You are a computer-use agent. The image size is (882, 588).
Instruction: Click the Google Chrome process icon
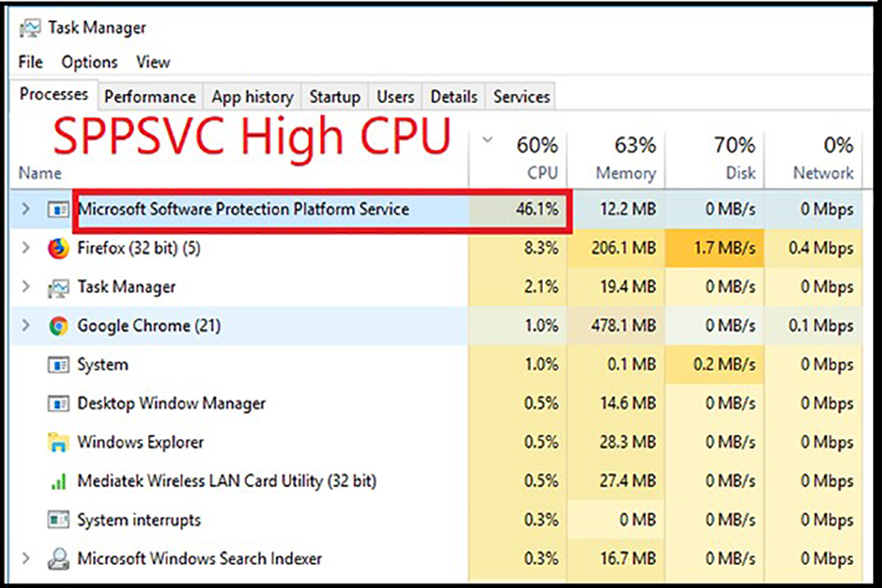tap(57, 325)
